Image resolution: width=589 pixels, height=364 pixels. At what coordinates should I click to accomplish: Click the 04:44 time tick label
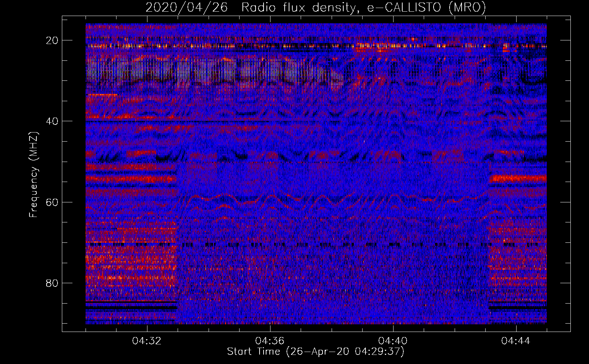516,341
